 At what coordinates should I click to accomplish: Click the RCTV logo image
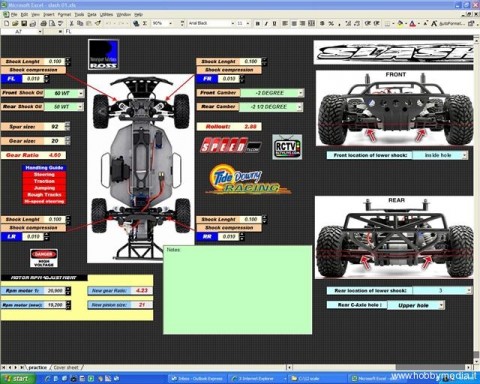287,147
